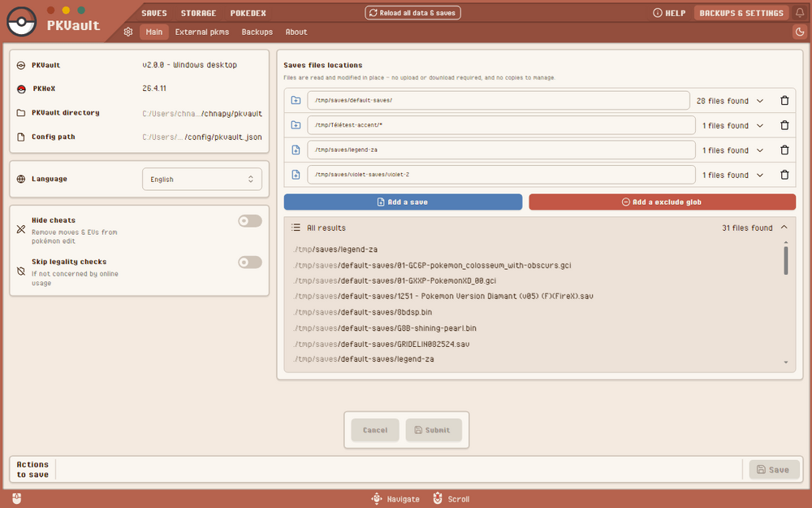The height and width of the screenshot is (508, 812).
Task: Open the STORAGE menu
Action: 198,13
